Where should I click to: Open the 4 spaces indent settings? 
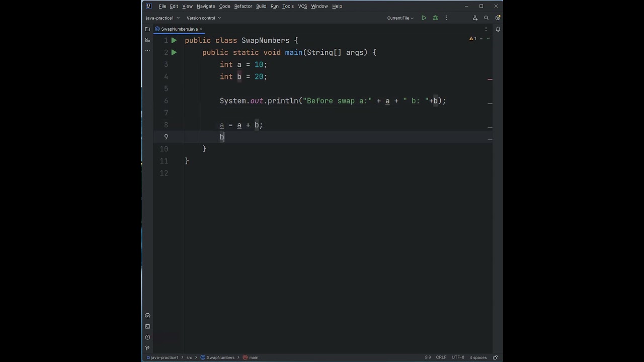pyautogui.click(x=478, y=357)
